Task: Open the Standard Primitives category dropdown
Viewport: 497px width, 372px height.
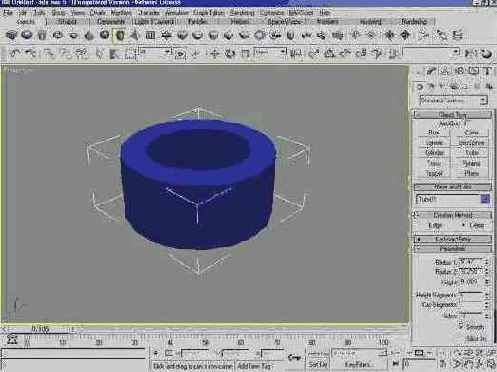Action: click(x=453, y=100)
